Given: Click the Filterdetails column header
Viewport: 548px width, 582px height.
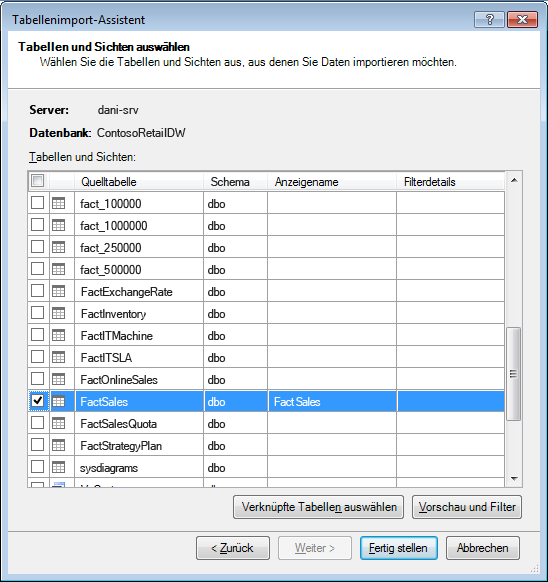Looking at the screenshot, I should pyautogui.click(x=450, y=182).
